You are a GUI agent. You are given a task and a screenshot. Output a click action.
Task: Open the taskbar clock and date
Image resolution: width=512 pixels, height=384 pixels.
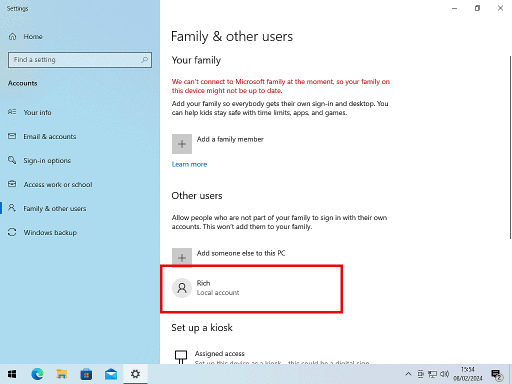click(x=468, y=374)
